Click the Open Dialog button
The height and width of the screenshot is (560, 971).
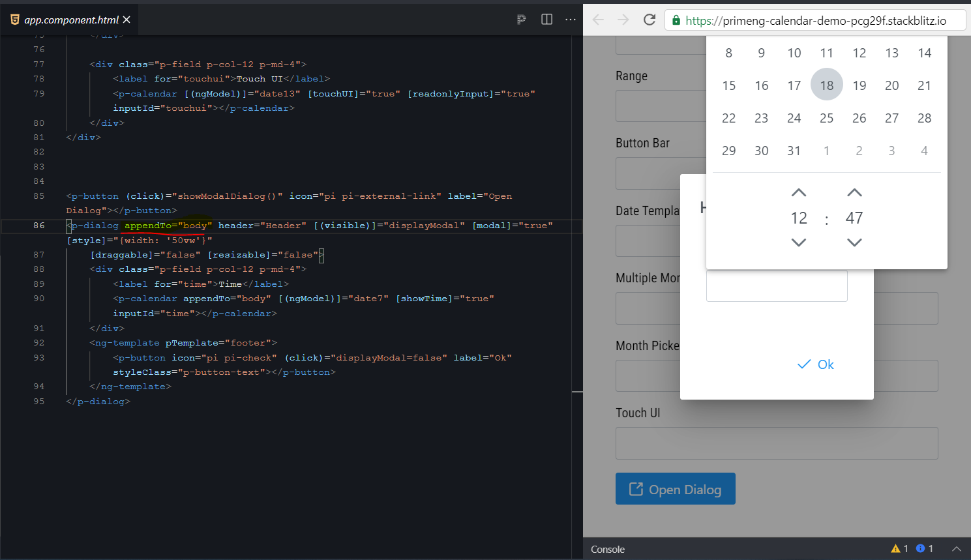point(675,488)
